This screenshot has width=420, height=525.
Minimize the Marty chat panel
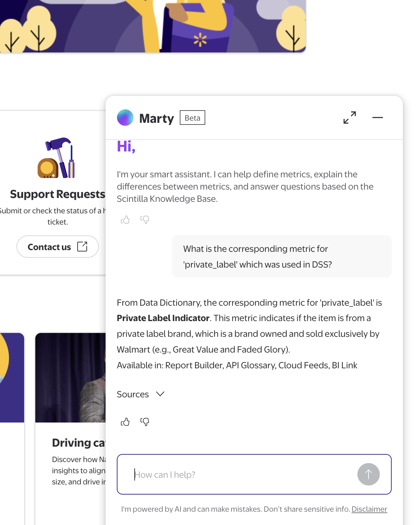coord(378,118)
